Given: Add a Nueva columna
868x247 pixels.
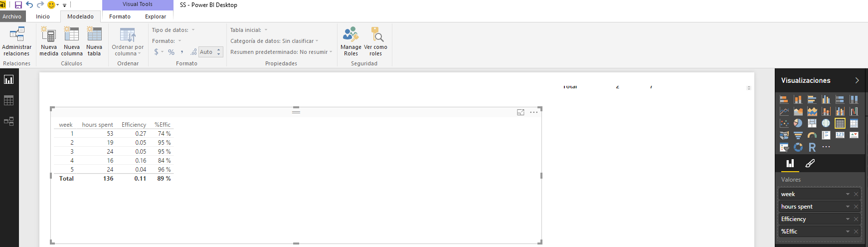Looking at the screenshot, I should (72, 41).
